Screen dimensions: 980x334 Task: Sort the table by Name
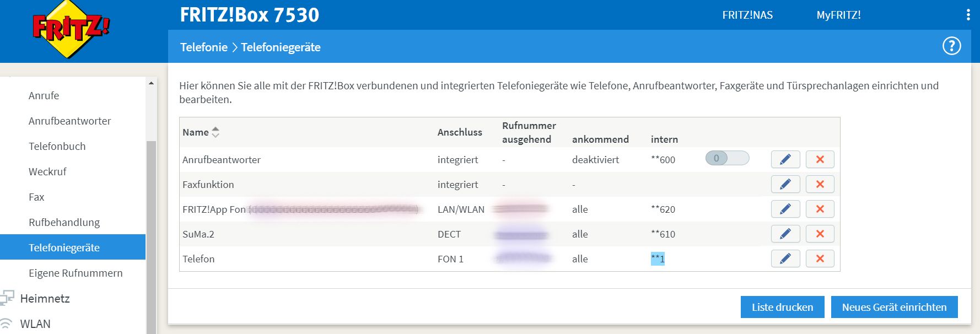(215, 132)
